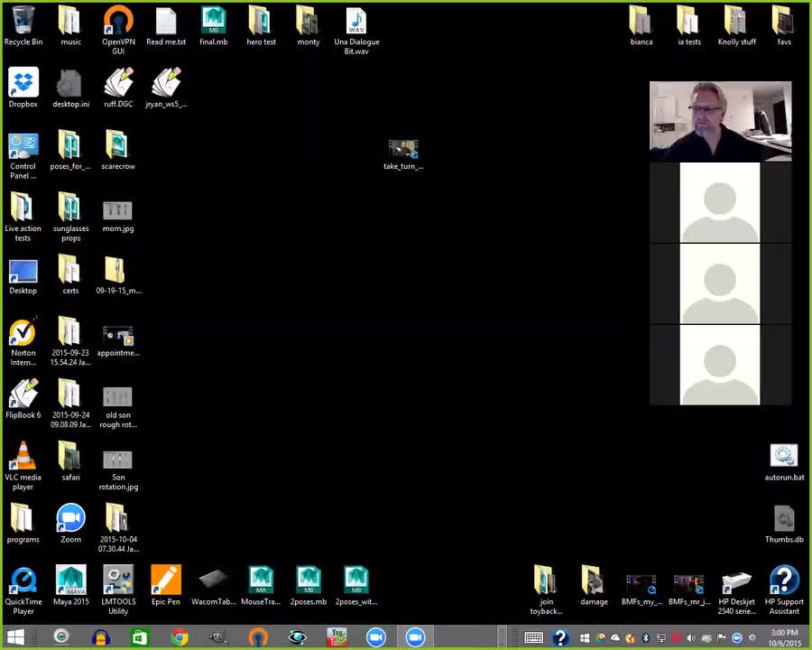The height and width of the screenshot is (650, 812).
Task: Select the Live action tests folder
Action: tap(23, 218)
